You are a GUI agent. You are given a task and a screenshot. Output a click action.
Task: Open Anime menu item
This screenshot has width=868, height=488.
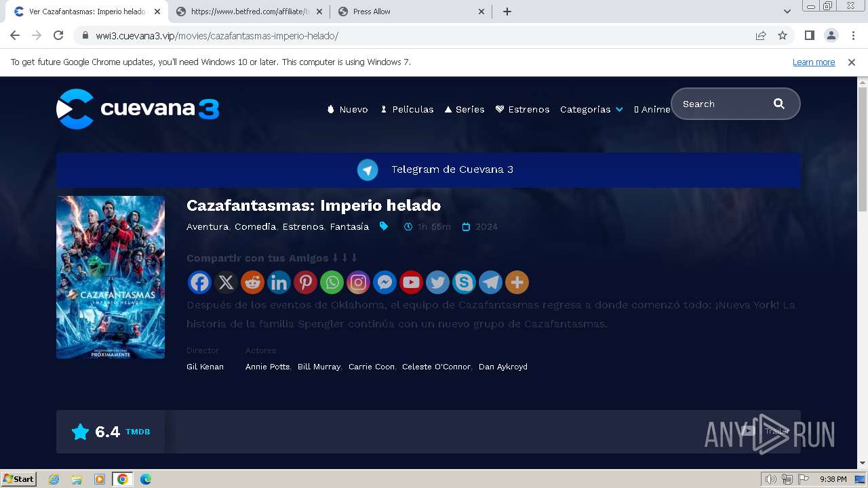pos(652,109)
